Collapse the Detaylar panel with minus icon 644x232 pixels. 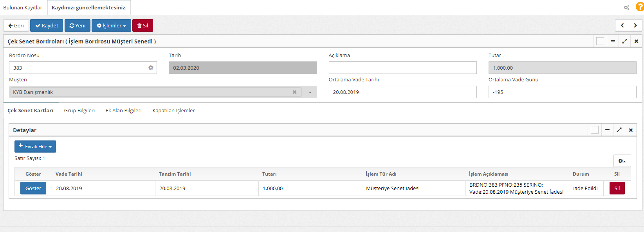point(607,130)
